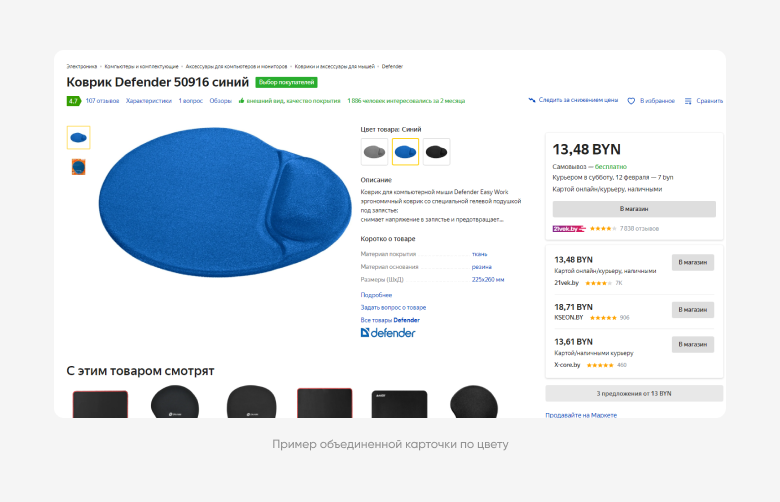Open the '1 вопрос' tab
This screenshot has width=780, height=502.
pos(191,101)
